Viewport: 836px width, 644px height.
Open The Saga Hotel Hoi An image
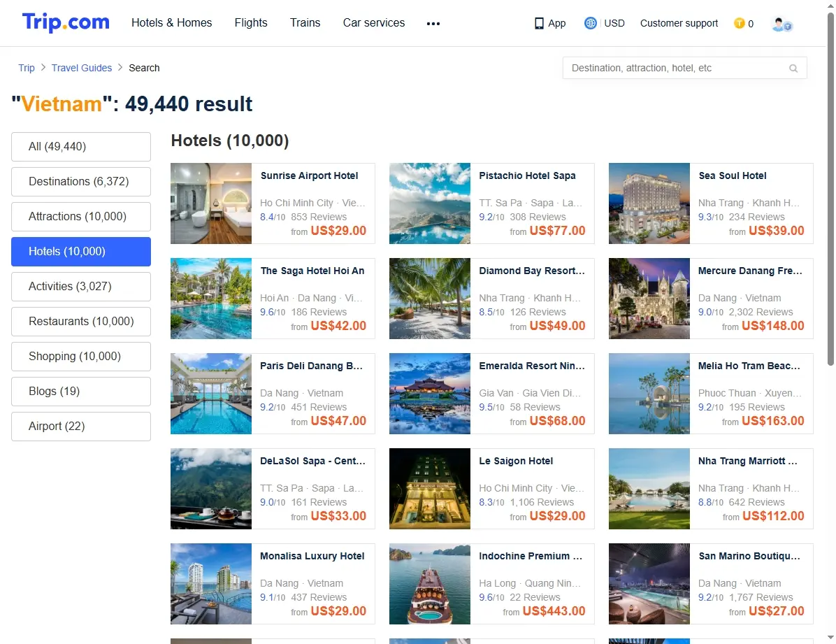tap(211, 299)
